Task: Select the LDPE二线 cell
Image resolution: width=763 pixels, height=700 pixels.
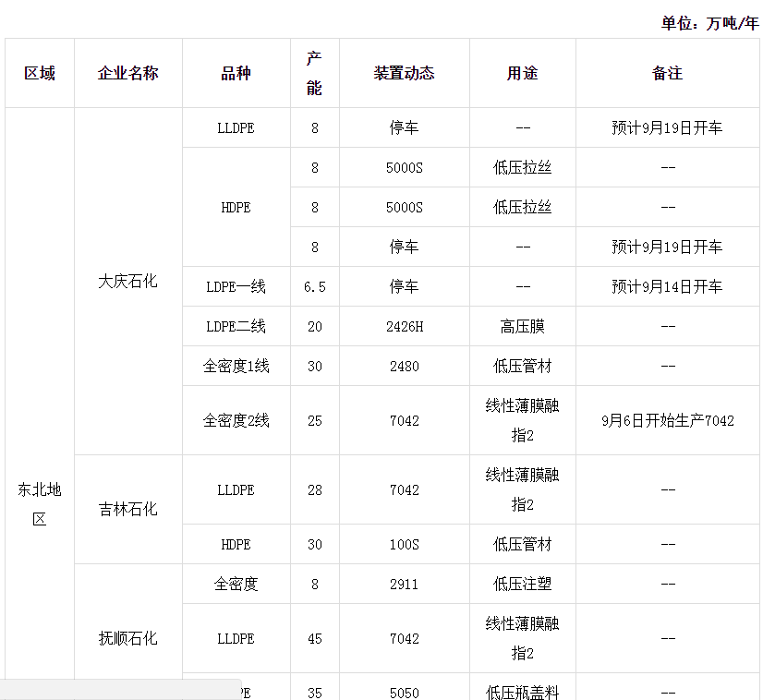Action: [x=236, y=326]
